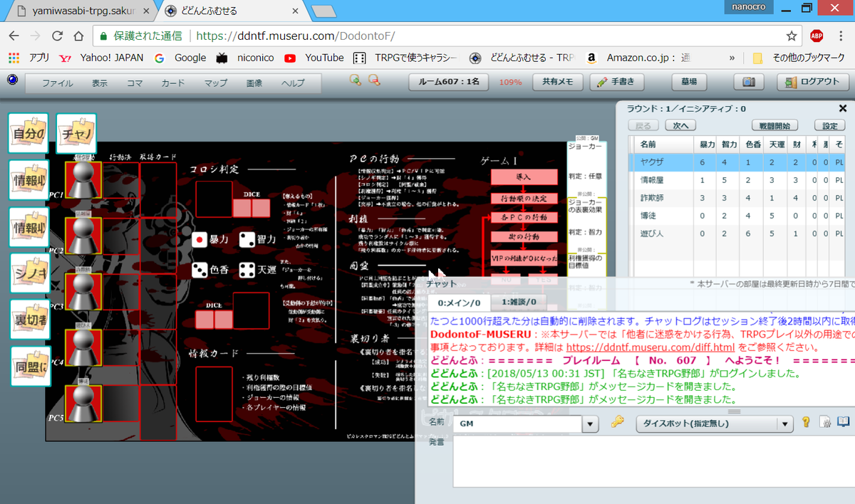The image size is (855, 504).
Task: Select the PC4 pawn piece
Action: coord(83,348)
